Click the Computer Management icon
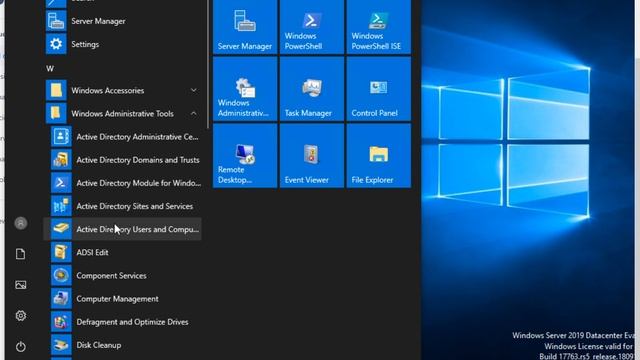This screenshot has width=640, height=360. [x=61, y=298]
